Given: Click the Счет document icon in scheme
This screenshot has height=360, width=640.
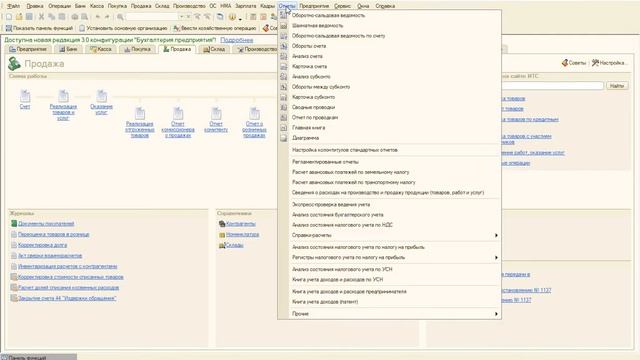Looking at the screenshot, I should click(x=25, y=96).
